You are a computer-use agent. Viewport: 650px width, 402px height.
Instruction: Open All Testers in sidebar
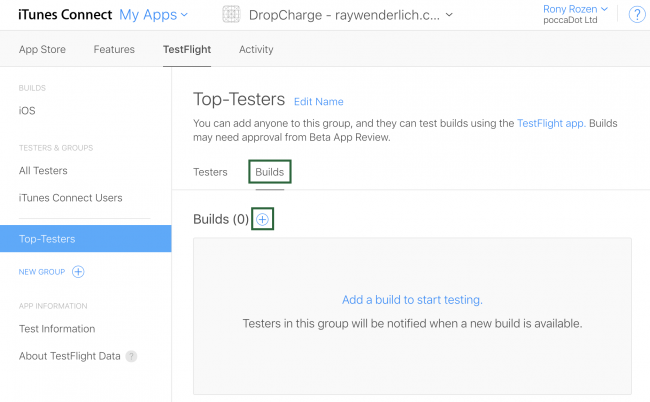point(43,171)
